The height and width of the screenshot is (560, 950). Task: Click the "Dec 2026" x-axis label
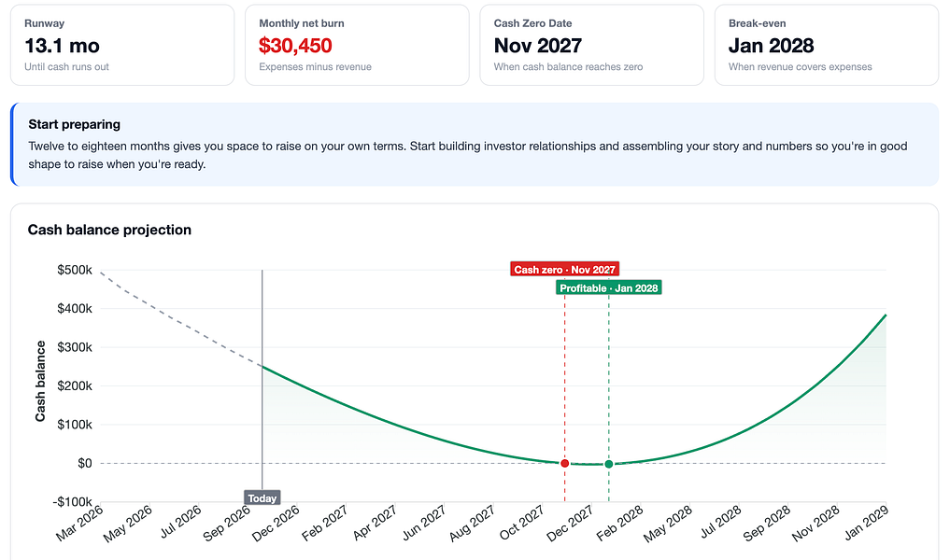pos(276,523)
